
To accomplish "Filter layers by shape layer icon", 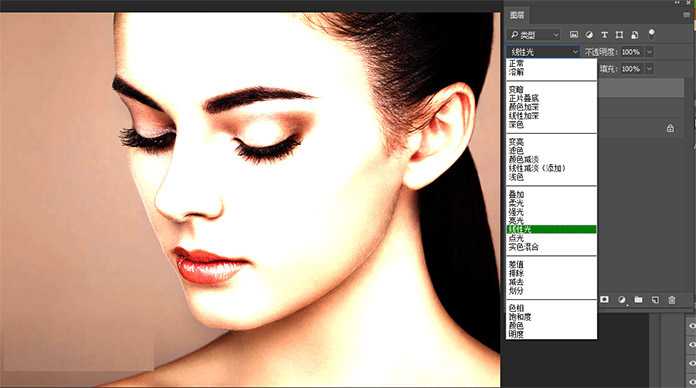I will point(619,35).
